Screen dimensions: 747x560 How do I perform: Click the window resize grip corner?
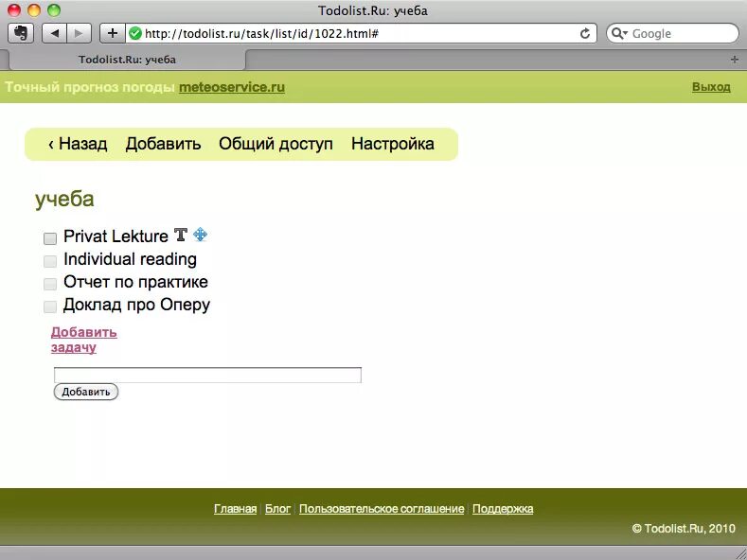coord(740,553)
